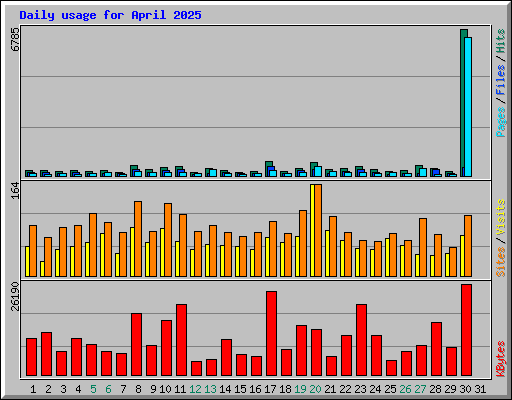512x400 pixels.
Task: Select the green weekend day 13 label
Action: click(210, 389)
